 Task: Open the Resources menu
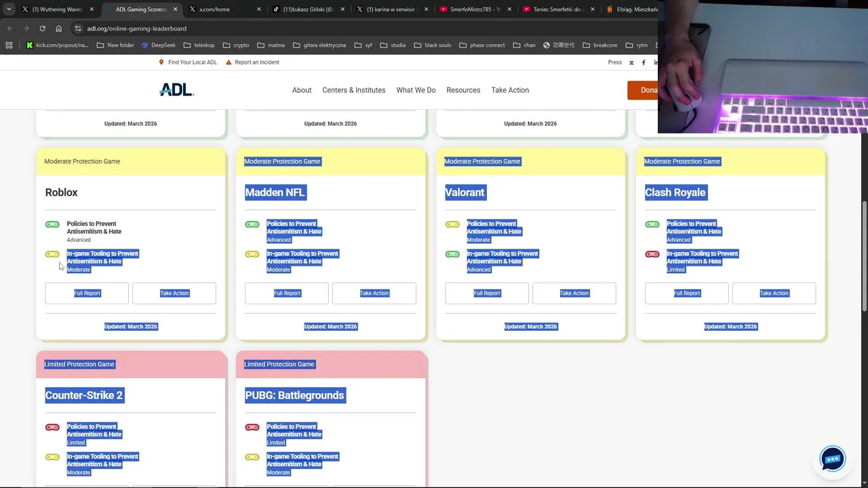pos(463,90)
